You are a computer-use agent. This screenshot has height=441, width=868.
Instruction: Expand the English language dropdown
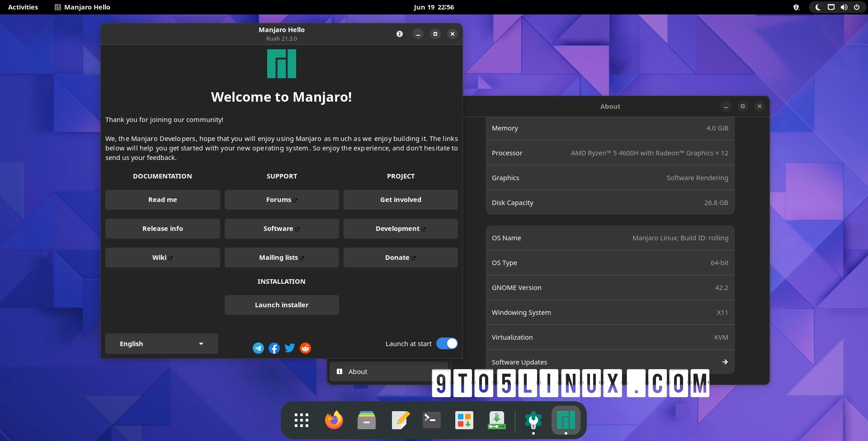[x=161, y=343]
